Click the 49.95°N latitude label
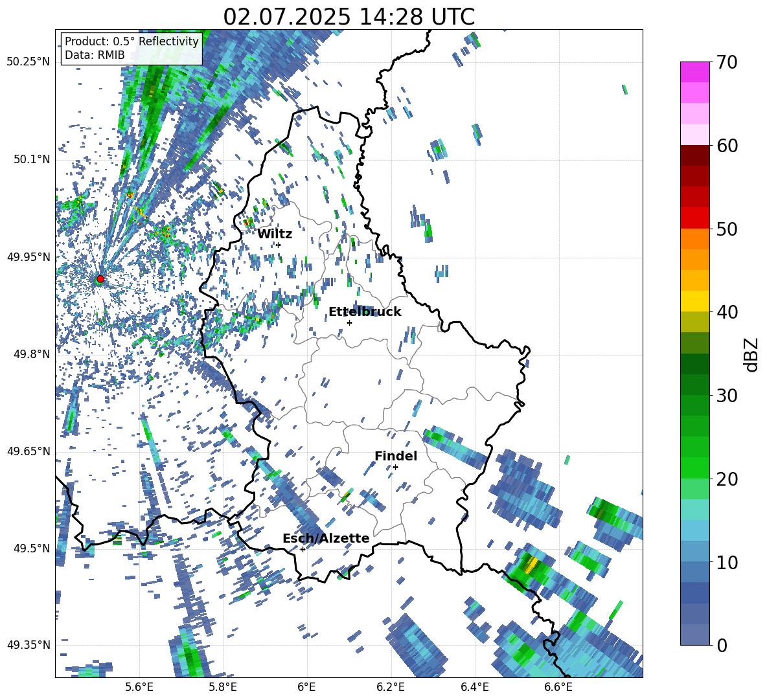Image resolution: width=767 pixels, height=700 pixels. pos(29,256)
